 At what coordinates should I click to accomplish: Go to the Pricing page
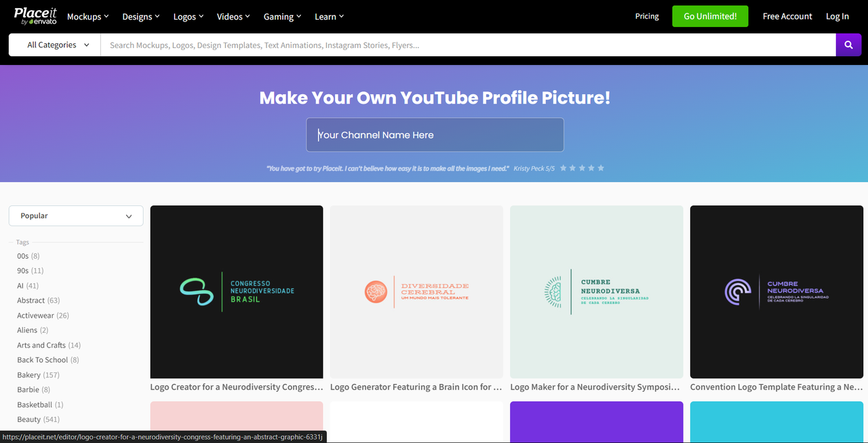[647, 16]
